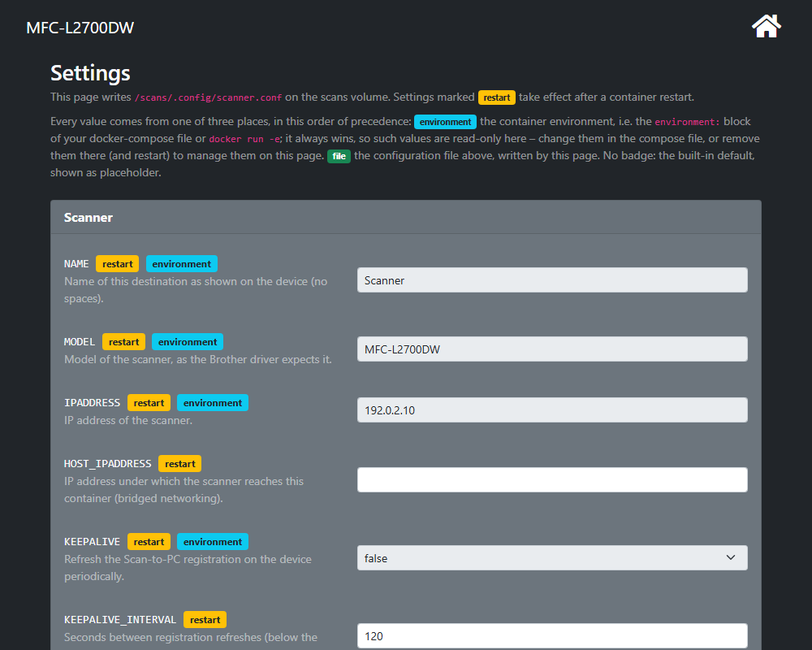Select the IPADDRESS field 192.0.2.10
The height and width of the screenshot is (650, 812).
(x=552, y=410)
